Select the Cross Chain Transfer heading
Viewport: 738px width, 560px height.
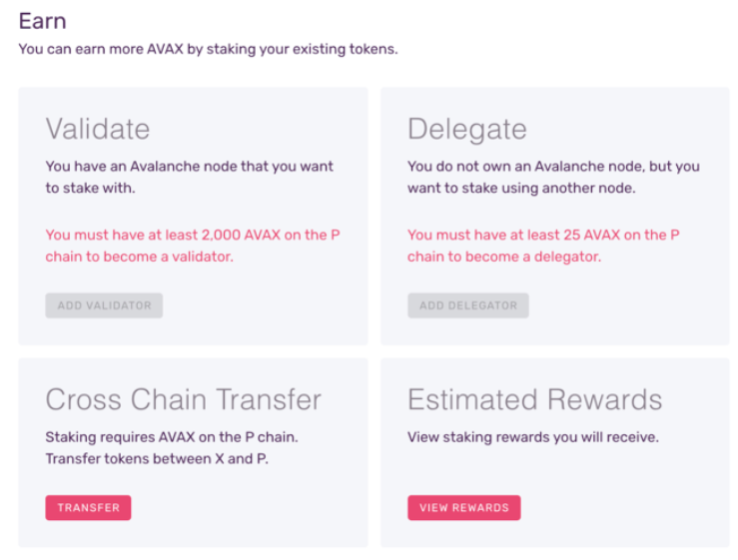184,400
